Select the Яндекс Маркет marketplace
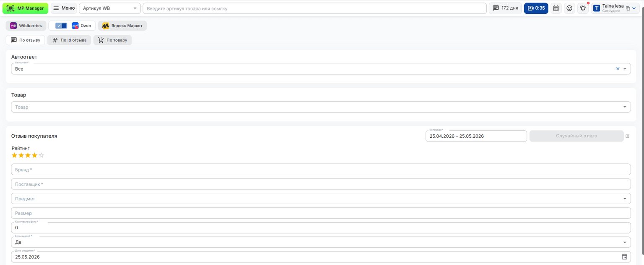Viewport: 644px width, 265px height. pyautogui.click(x=122, y=26)
